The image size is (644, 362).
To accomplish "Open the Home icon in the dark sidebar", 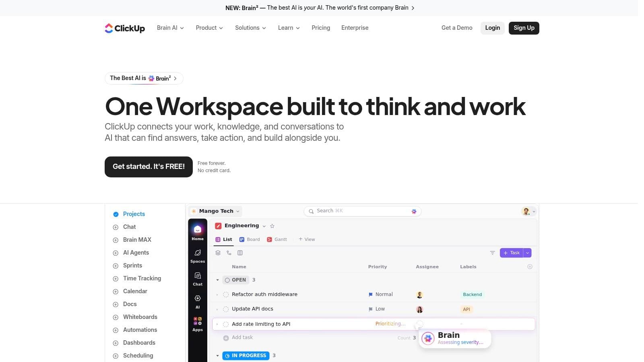I will coord(198,232).
